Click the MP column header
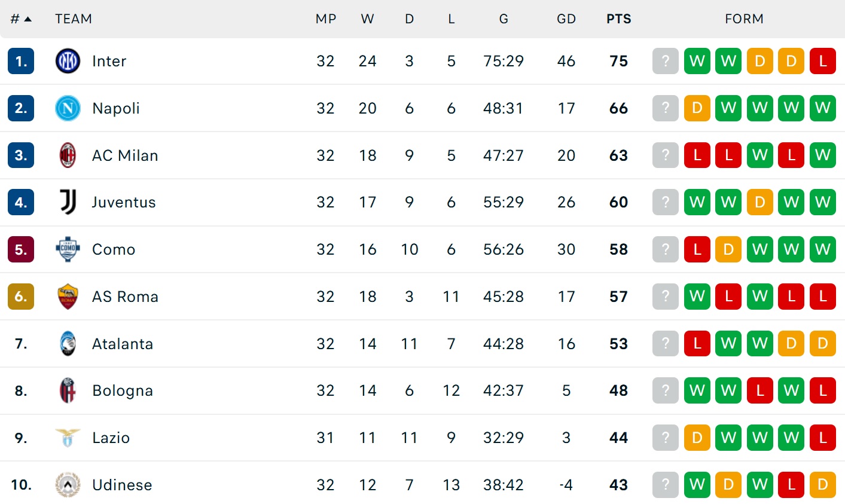The image size is (845, 504). (326, 19)
